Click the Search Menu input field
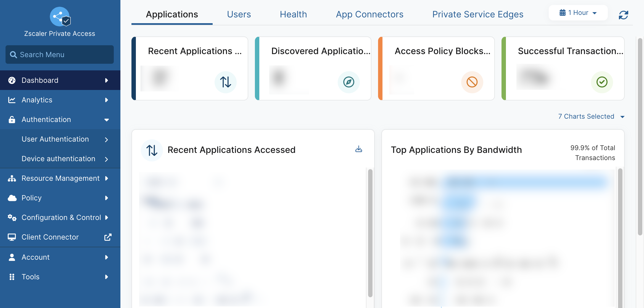The image size is (644, 308). coord(60,55)
